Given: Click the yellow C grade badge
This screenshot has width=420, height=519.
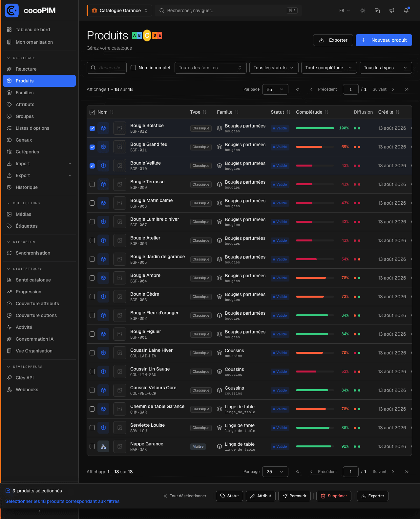Looking at the screenshot, I should (147, 35).
